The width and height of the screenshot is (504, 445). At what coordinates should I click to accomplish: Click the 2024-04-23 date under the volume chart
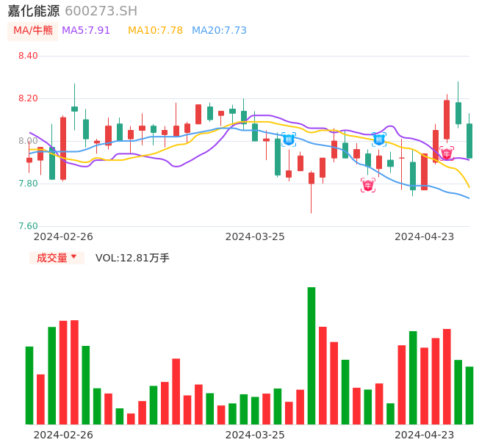tap(424, 435)
